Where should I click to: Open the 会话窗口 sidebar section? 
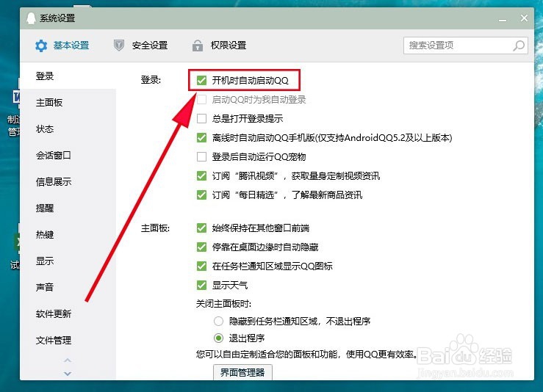tap(54, 156)
